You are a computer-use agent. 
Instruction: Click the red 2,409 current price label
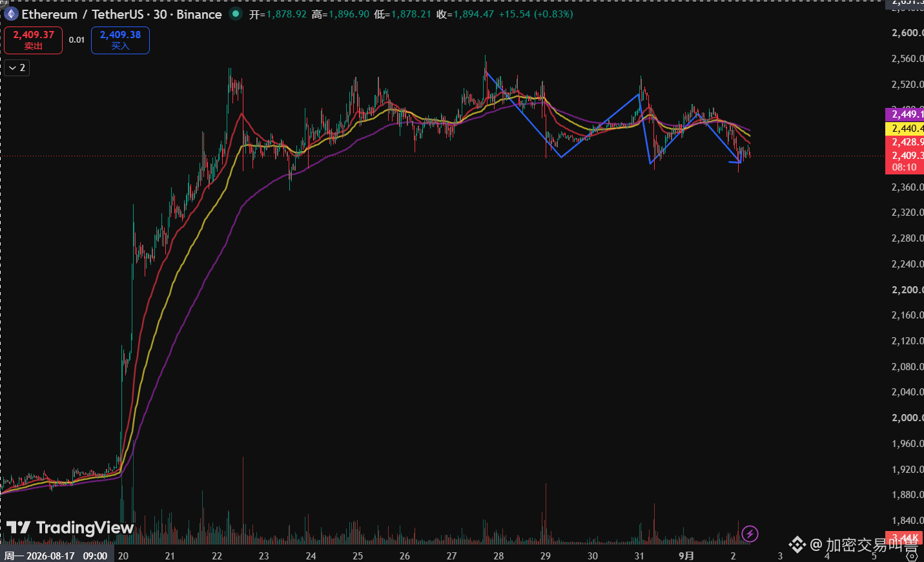pyautogui.click(x=905, y=155)
